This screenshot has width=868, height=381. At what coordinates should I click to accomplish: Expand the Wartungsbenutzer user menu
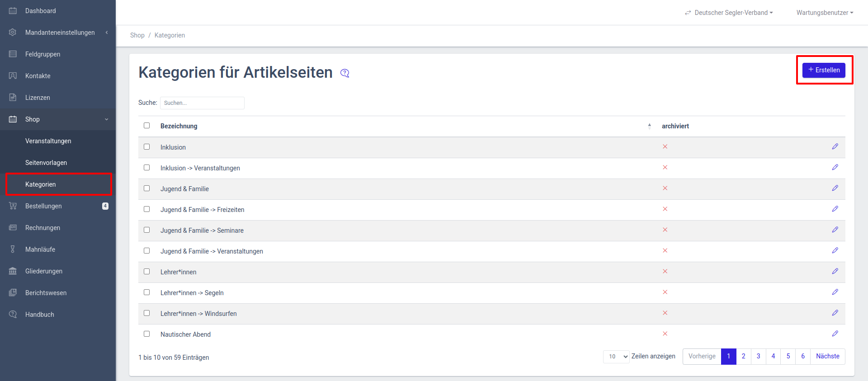pyautogui.click(x=825, y=13)
